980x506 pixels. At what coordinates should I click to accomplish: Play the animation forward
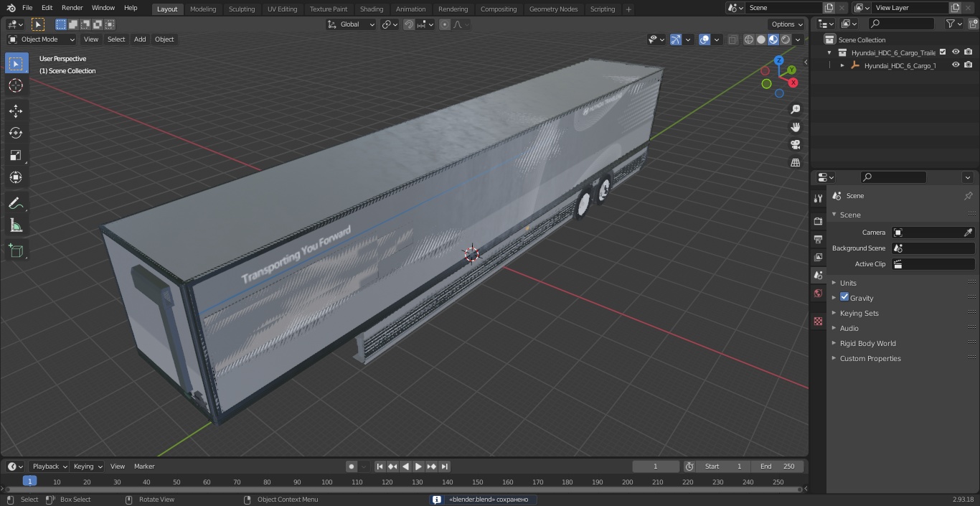point(418,467)
